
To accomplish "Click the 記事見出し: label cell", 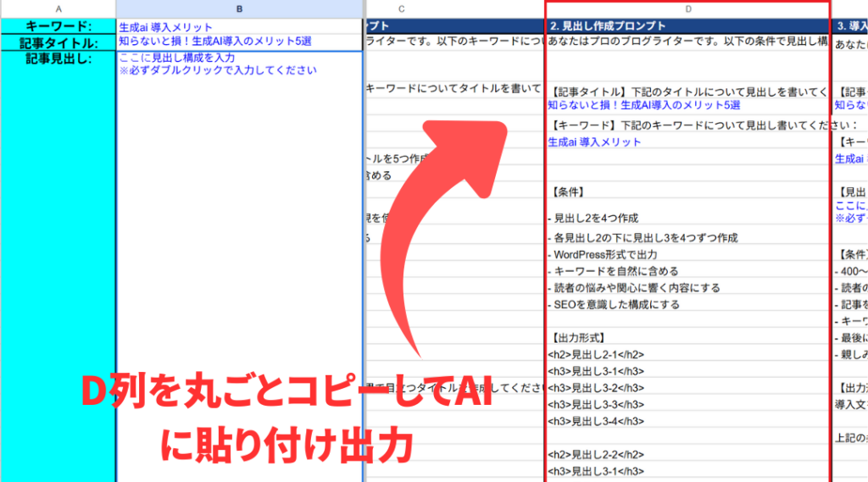I will (58, 58).
